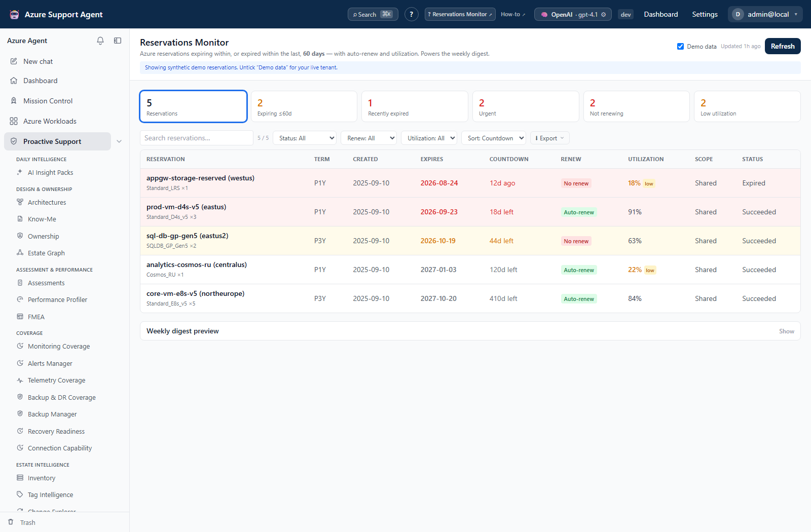Filter by the Low utilization card
The height and width of the screenshot is (532, 811).
tap(747, 106)
